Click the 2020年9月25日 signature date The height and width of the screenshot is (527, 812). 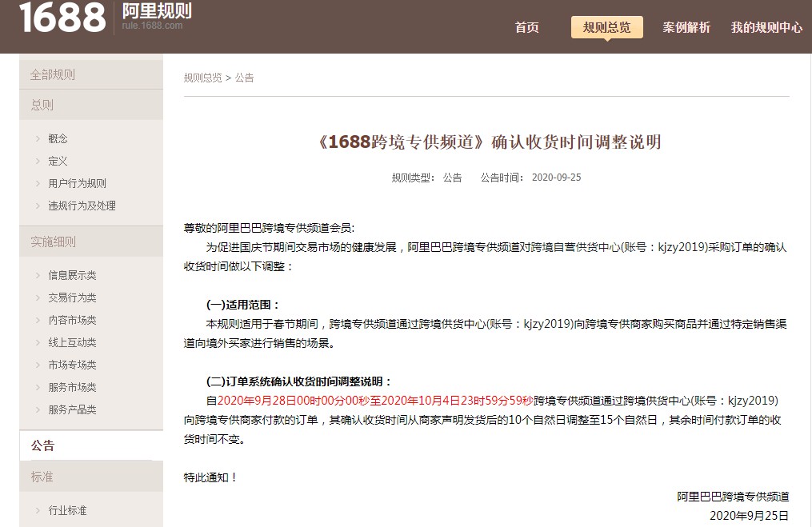click(749, 516)
